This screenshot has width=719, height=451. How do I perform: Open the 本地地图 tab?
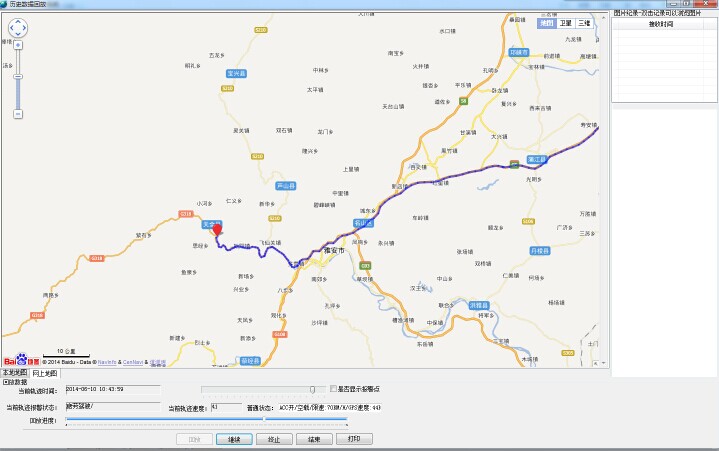tap(15, 373)
